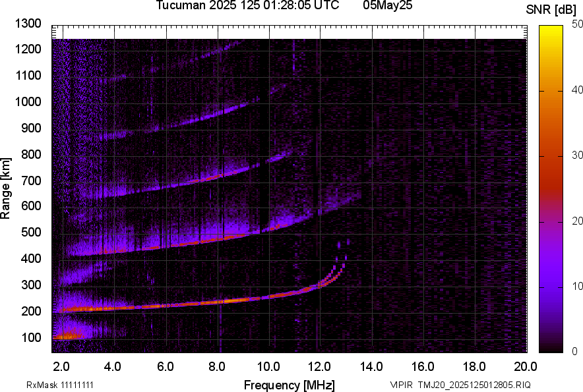Click the range tick label '1100'
Screen dimensions: 583x392
pos(28,75)
